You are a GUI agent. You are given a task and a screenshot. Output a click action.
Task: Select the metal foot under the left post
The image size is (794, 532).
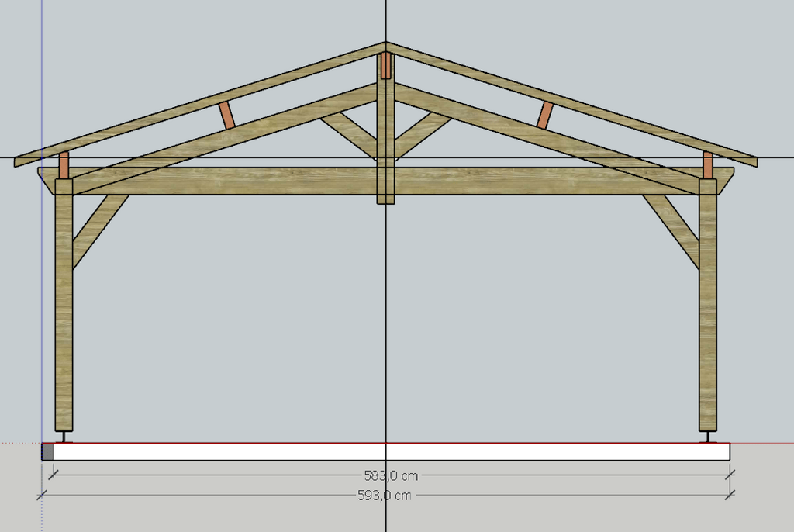point(64,437)
